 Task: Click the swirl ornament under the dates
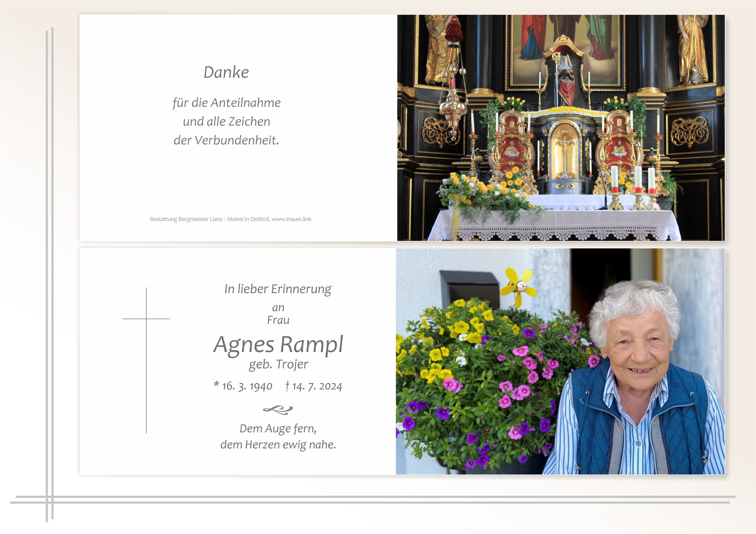(278, 409)
